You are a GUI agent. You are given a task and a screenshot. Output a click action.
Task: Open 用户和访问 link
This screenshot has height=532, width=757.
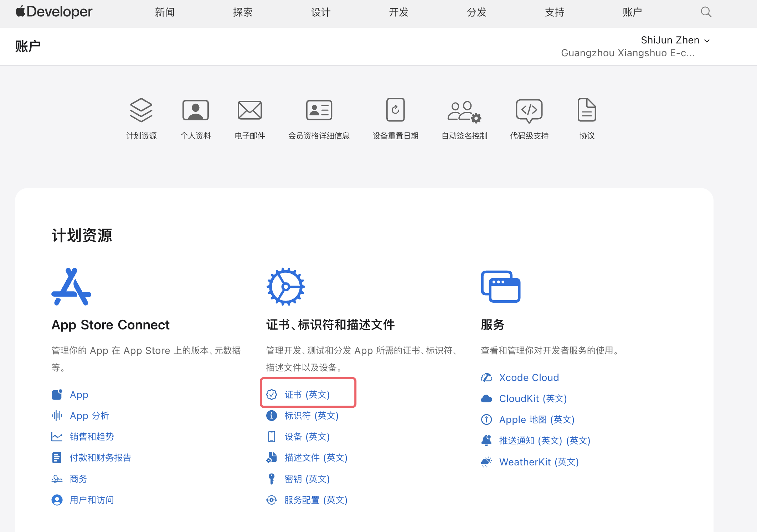[x=92, y=500]
